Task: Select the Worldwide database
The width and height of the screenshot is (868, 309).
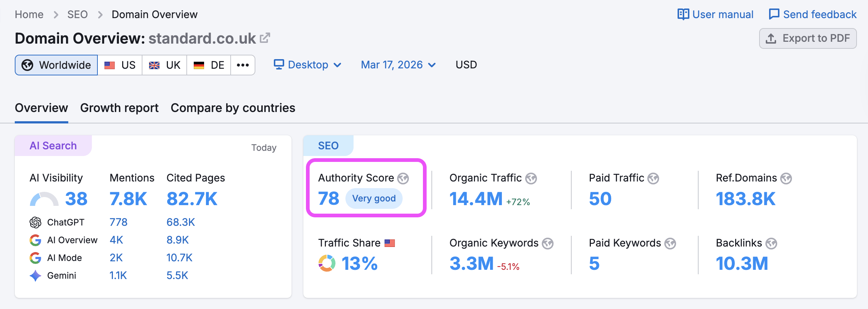Action: click(x=56, y=65)
